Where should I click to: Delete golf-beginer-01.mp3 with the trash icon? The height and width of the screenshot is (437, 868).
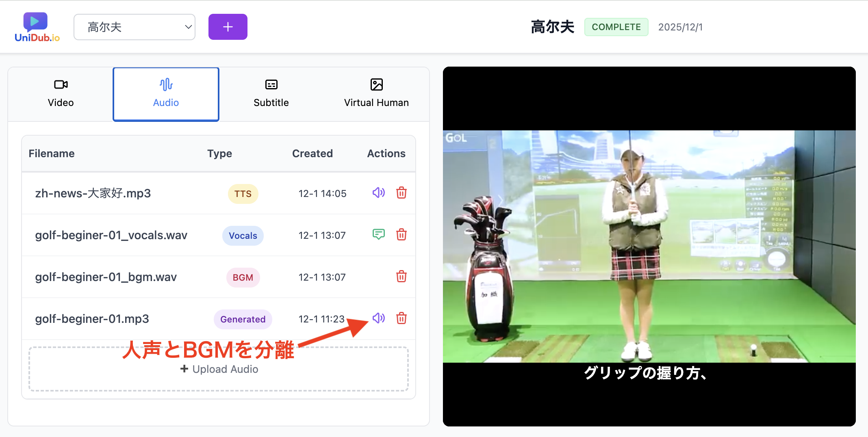(x=401, y=318)
